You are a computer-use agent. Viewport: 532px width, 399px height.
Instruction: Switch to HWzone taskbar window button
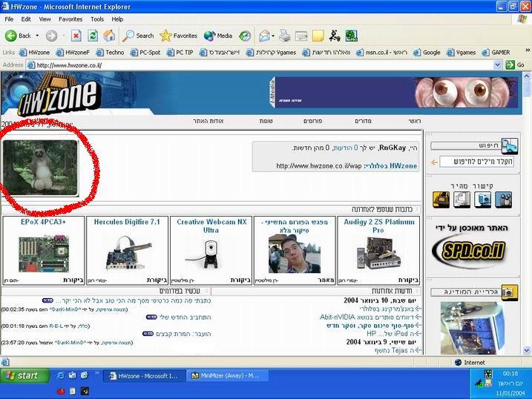[145, 376]
